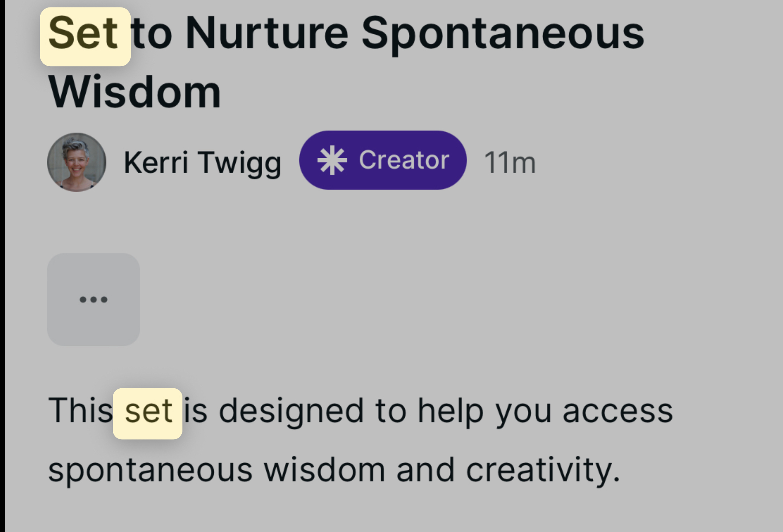Click the word "creativity" in the description

click(542, 470)
